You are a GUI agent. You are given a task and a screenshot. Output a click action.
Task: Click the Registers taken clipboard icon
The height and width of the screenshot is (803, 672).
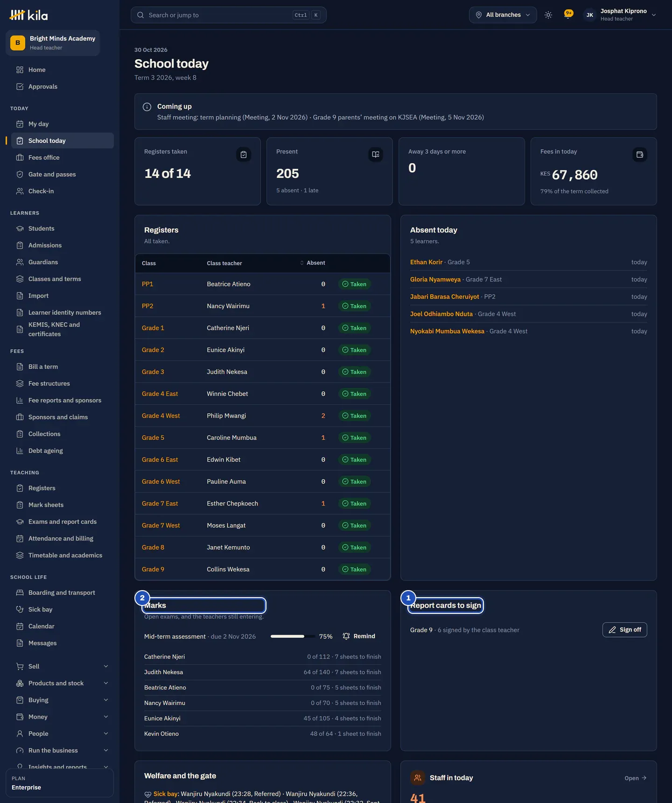tap(244, 155)
